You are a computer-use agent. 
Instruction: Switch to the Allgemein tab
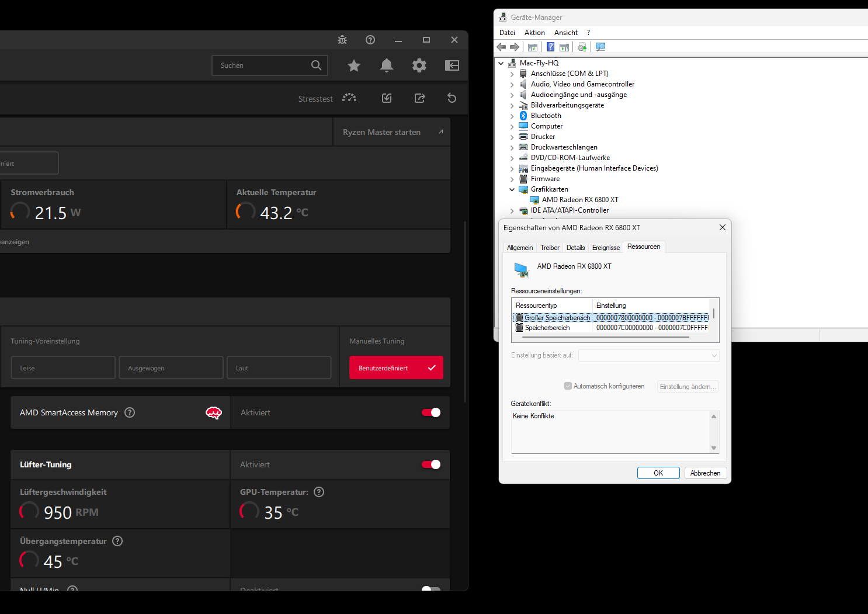point(520,248)
